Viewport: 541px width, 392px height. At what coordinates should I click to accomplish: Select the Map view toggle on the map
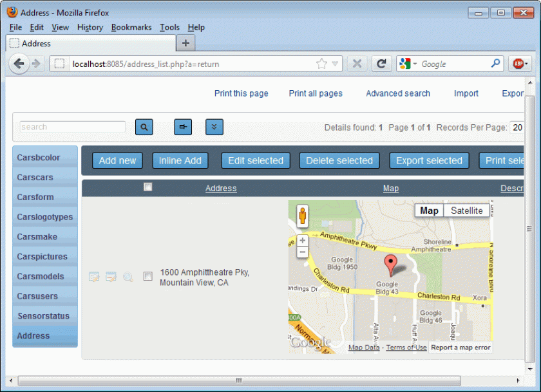point(429,210)
